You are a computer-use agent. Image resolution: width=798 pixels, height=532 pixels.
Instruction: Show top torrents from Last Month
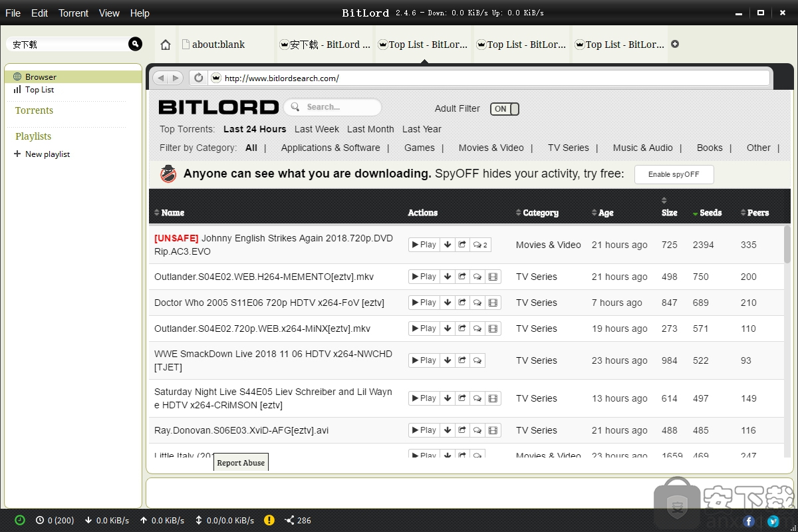(x=370, y=129)
